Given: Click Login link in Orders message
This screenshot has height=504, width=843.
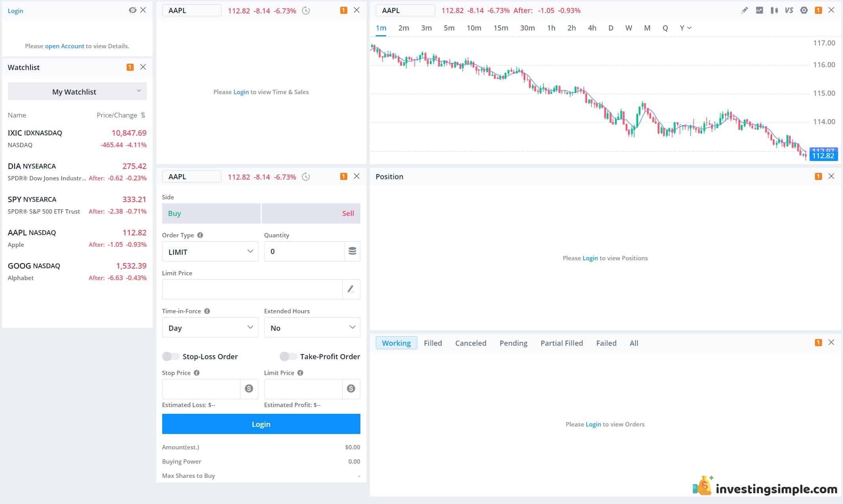Looking at the screenshot, I should [x=593, y=424].
